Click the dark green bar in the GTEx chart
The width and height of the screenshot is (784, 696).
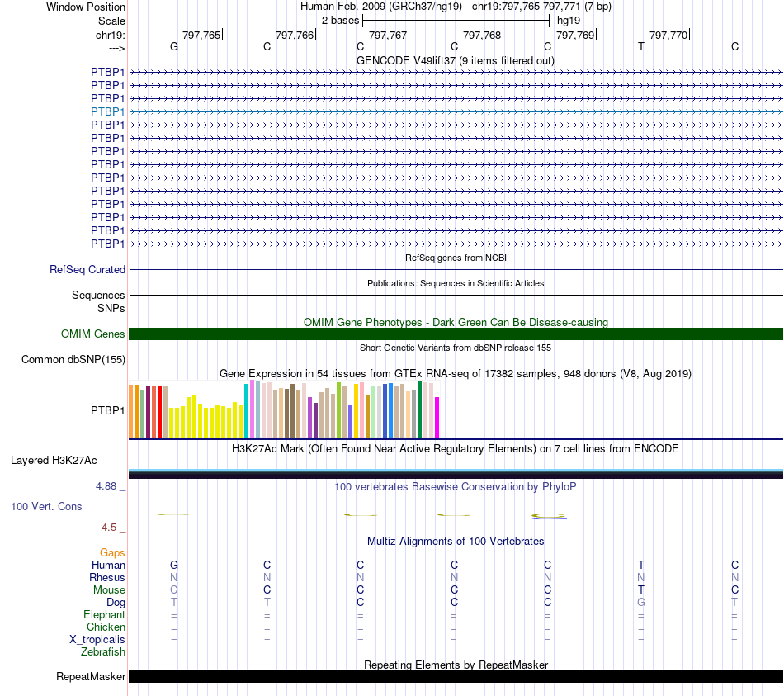419,410
